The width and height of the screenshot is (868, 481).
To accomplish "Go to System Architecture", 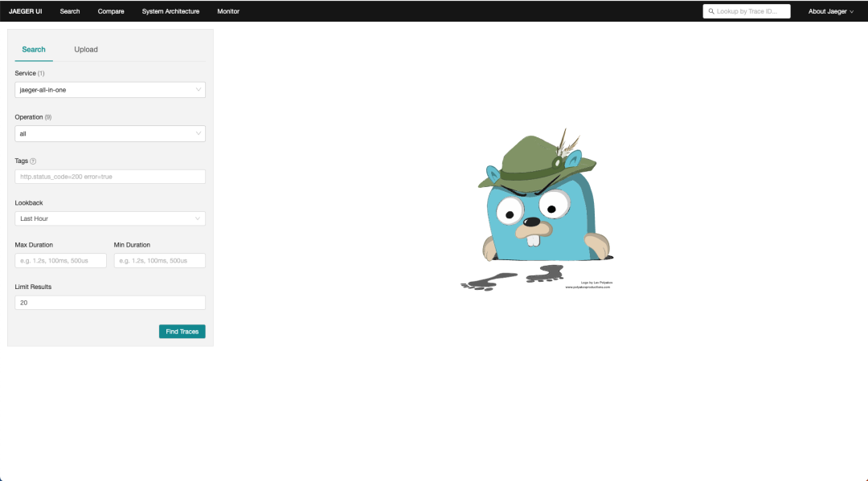I will click(x=170, y=11).
